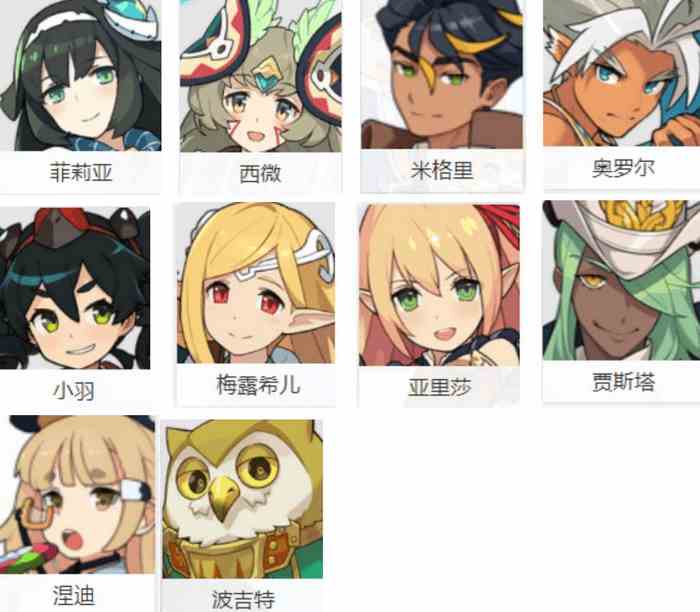Screen dimensions: 700x612
Task: Choose the 奥罗尔 character portrait
Action: coord(621,73)
